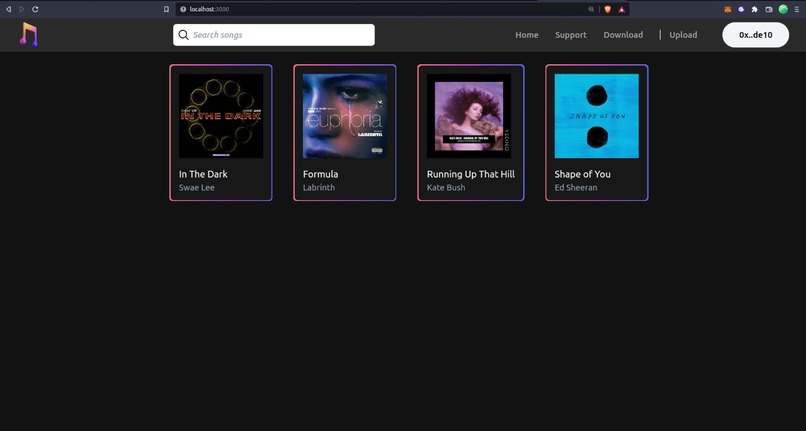Select the In The Dark song title
This screenshot has width=806, height=431.
203,174
